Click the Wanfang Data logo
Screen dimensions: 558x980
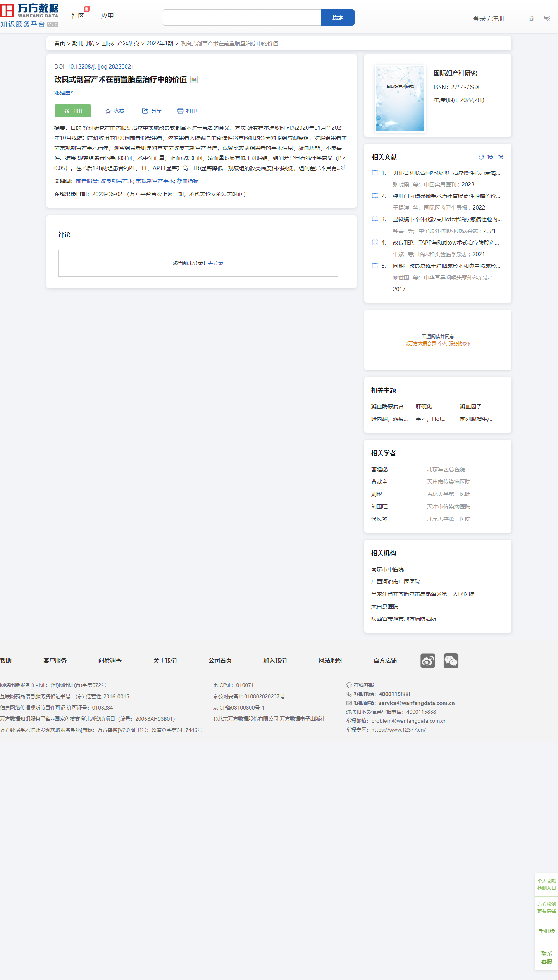pos(29,16)
